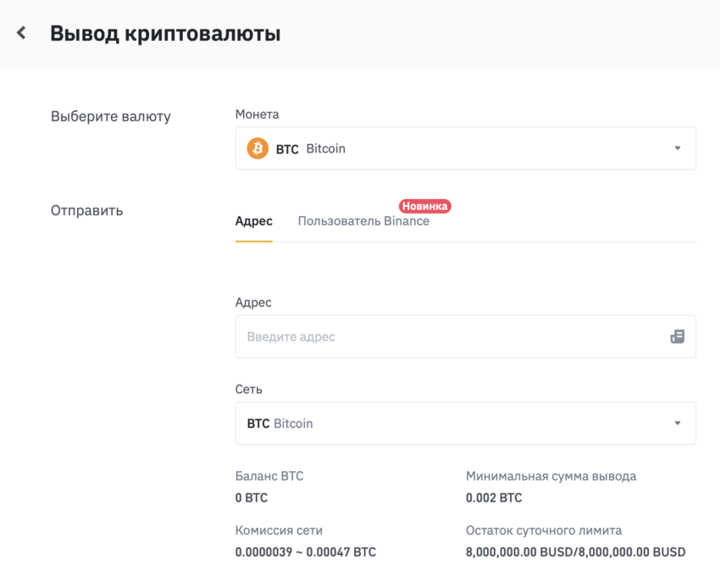Image resolution: width=720 pixels, height=588 pixels.
Task: Click the Остаток суточного лимита label
Action: 544,530
